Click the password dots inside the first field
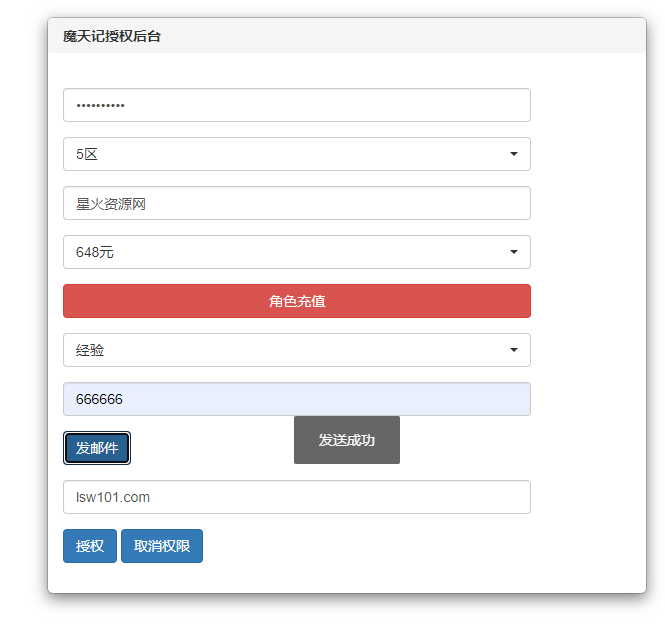The width and height of the screenshot is (665, 641). [x=100, y=105]
